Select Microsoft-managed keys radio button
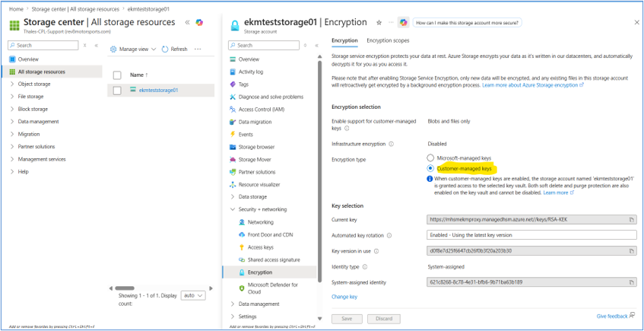 pos(430,158)
